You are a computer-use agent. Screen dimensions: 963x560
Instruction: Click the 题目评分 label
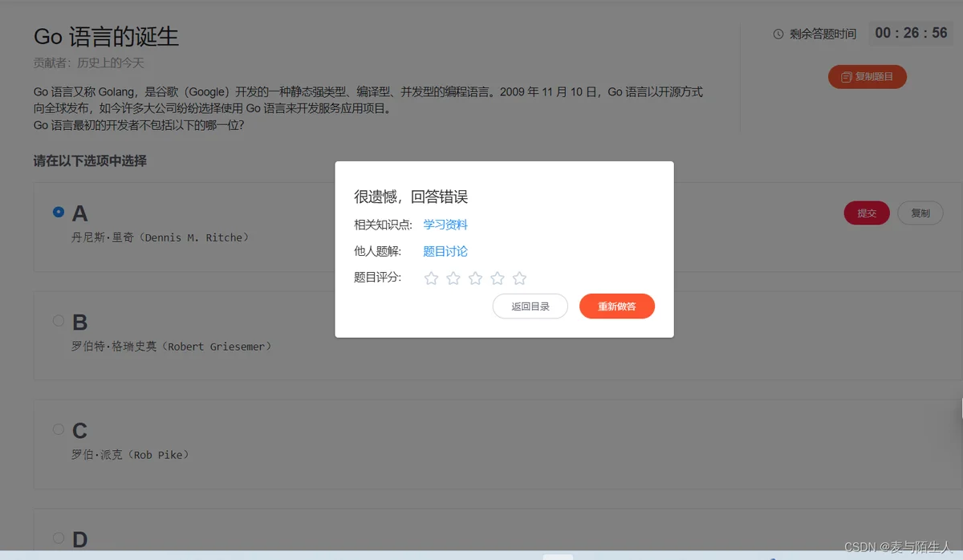click(x=378, y=278)
